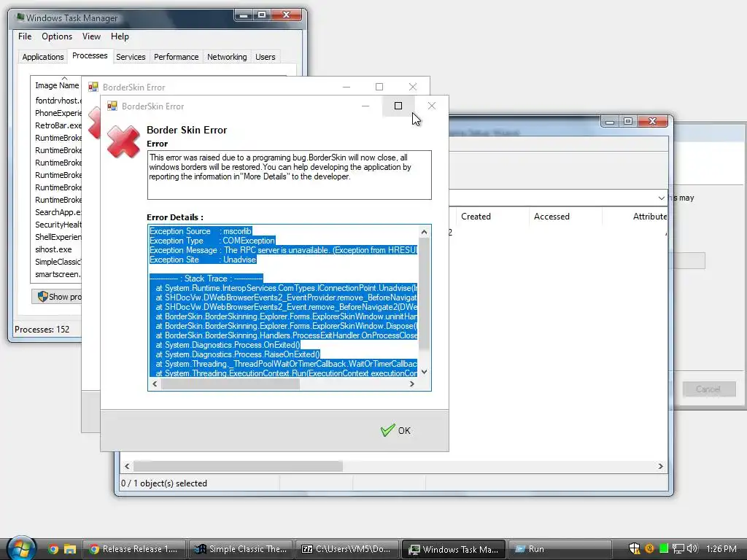This screenshot has width=747, height=560.
Task: Click left scroll arrow in back file window
Action: [127, 466]
